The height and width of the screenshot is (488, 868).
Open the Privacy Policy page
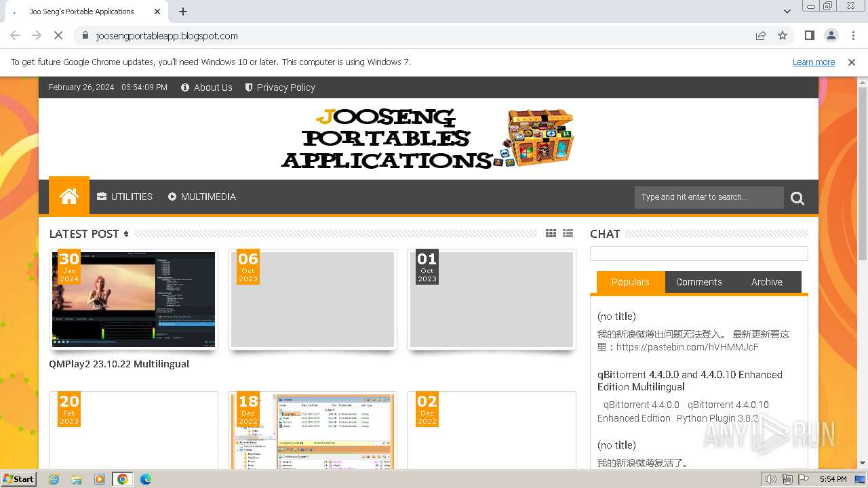tap(280, 87)
